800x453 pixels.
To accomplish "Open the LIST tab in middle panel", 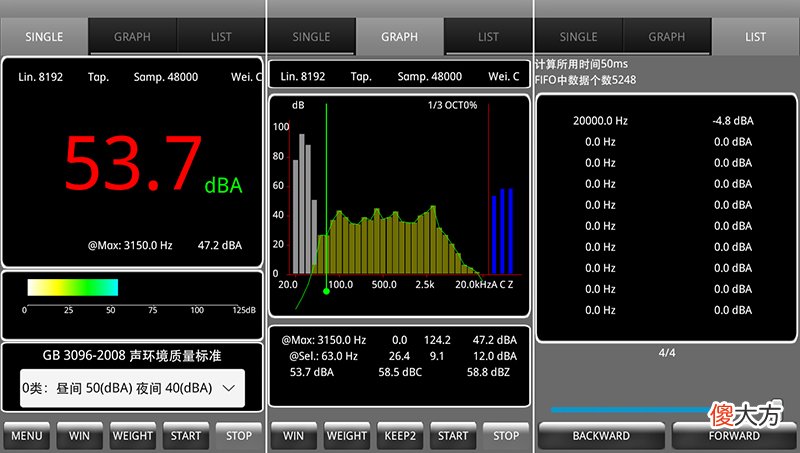I will 488,37.
